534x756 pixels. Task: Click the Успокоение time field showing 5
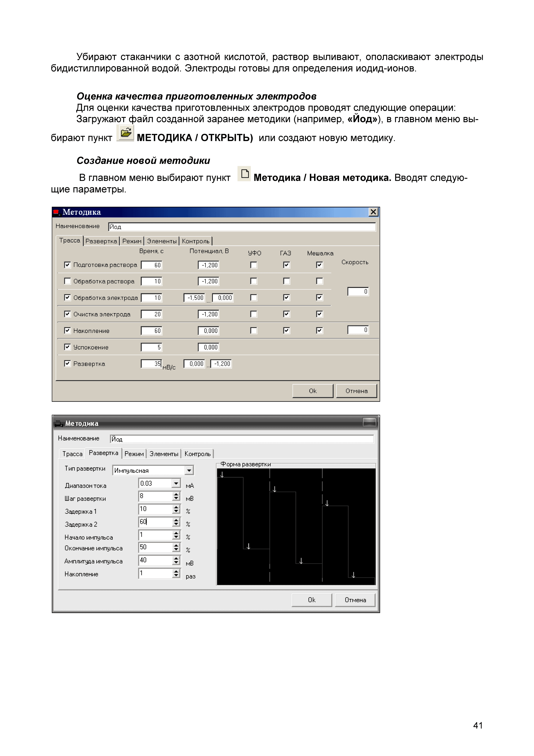151,347
